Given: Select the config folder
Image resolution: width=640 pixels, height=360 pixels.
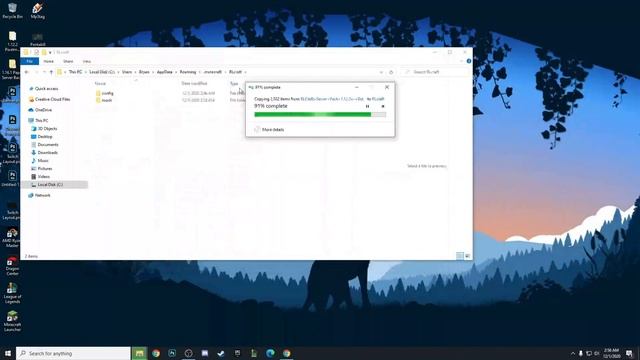Looking at the screenshot, I should (x=107, y=93).
